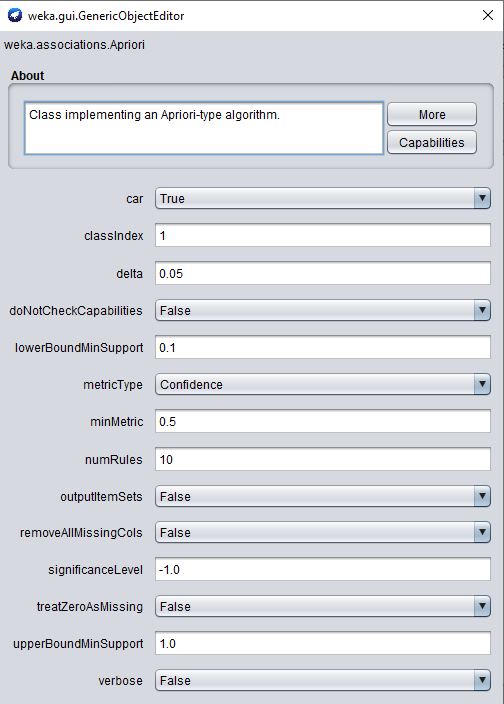This screenshot has width=504, height=704.
Task: Click the metricType property label
Action: (113, 385)
